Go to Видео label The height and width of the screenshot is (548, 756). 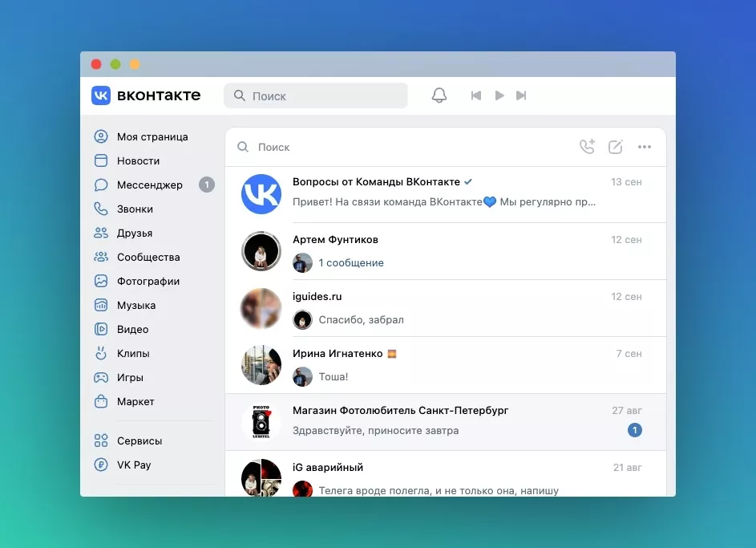(x=132, y=330)
